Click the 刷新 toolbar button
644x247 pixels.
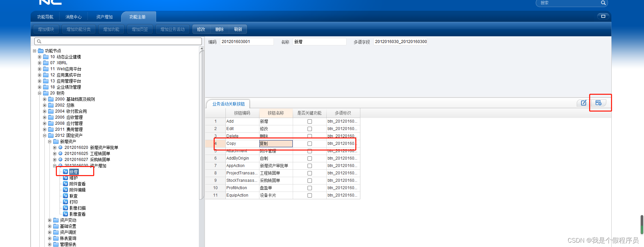[x=238, y=29]
